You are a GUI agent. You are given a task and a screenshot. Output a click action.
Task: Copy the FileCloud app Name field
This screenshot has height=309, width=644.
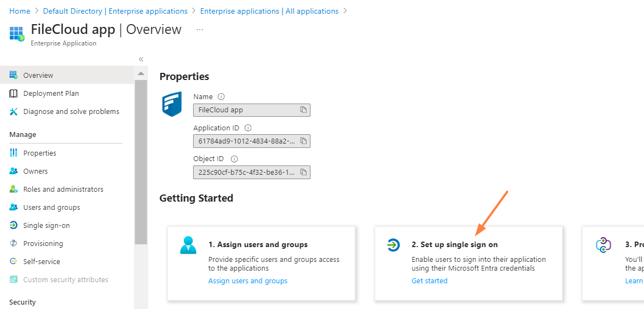coord(303,110)
